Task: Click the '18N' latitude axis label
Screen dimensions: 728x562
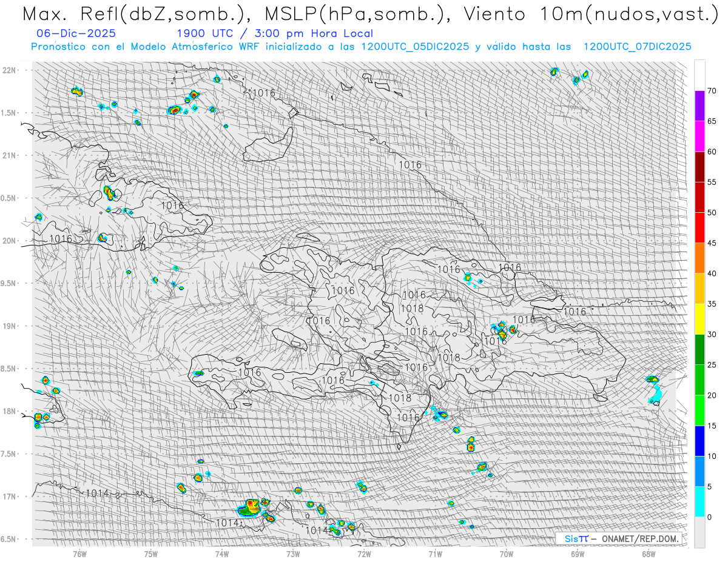Action: coord(10,411)
